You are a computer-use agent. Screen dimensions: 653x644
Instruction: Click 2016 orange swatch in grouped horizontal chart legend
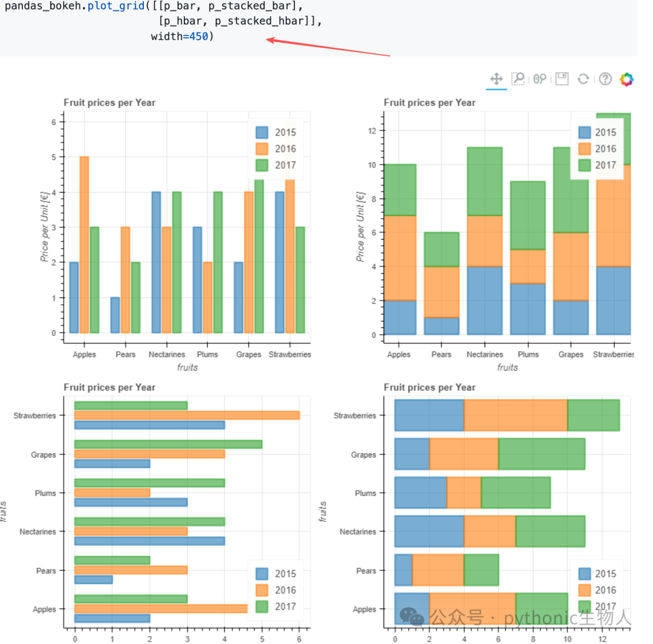tap(262, 590)
